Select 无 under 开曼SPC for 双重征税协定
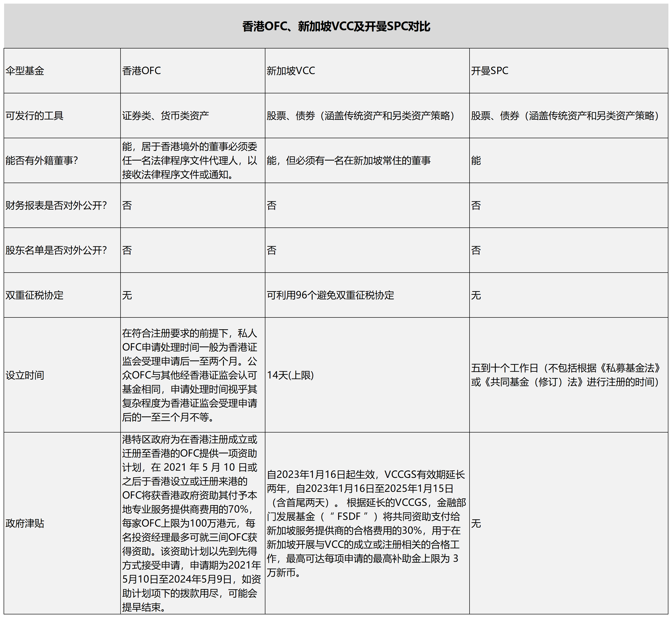 [569, 295]
